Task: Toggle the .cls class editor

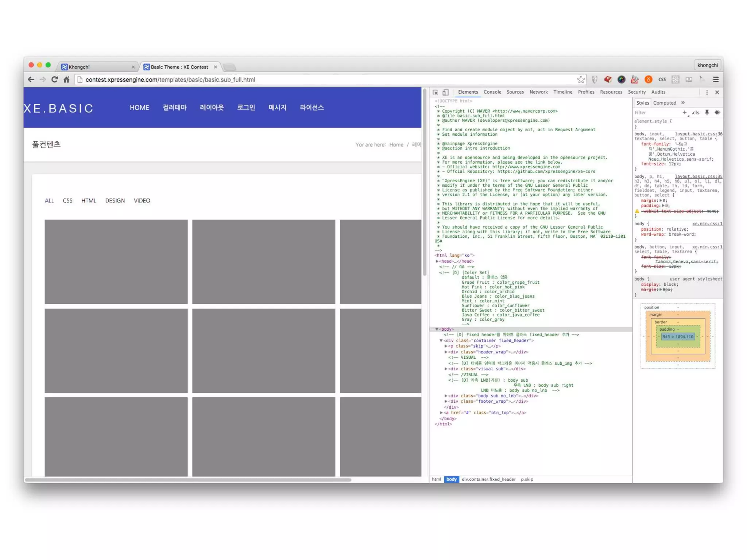Action: click(696, 113)
